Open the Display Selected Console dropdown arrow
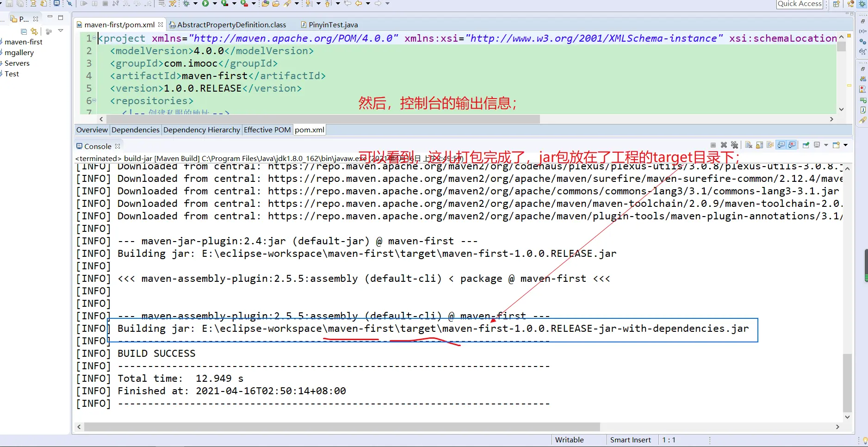 pos(826,145)
